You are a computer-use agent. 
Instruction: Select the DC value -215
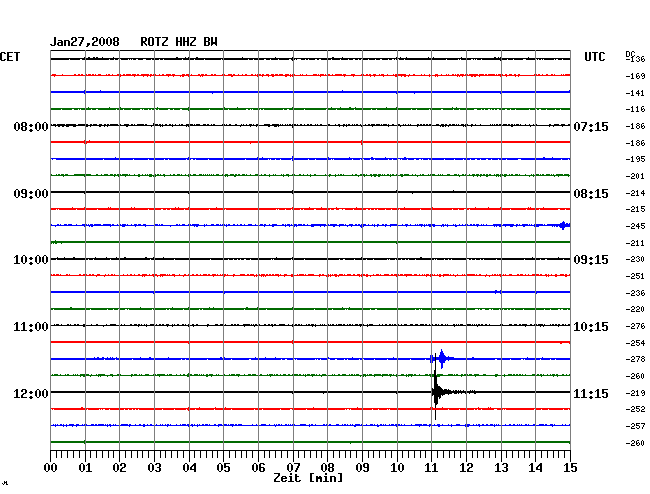(635, 209)
